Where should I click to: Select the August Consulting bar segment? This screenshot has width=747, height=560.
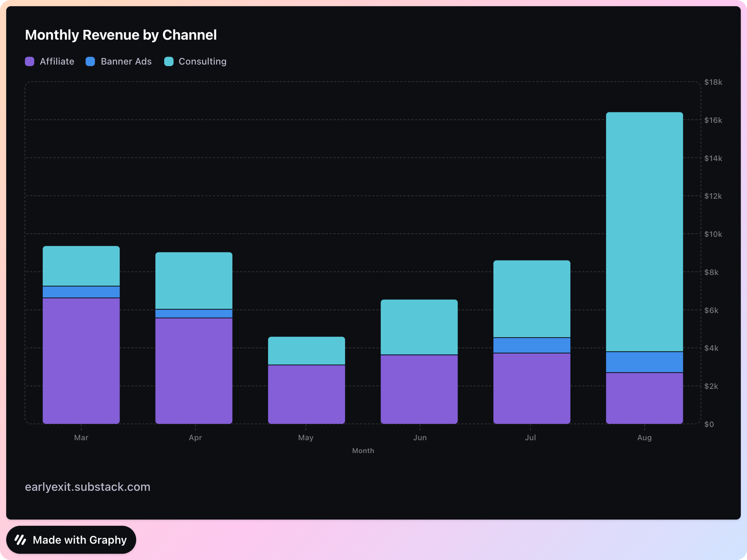(x=644, y=232)
